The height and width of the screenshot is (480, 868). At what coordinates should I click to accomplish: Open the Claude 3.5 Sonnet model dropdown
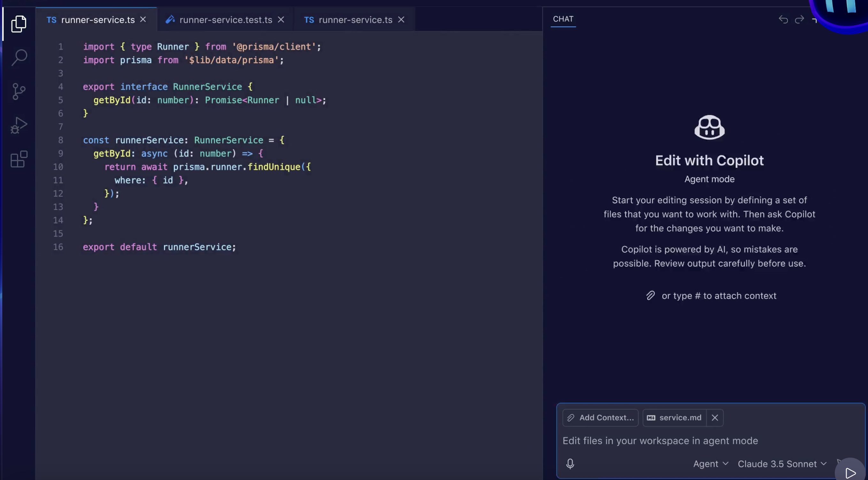782,464
